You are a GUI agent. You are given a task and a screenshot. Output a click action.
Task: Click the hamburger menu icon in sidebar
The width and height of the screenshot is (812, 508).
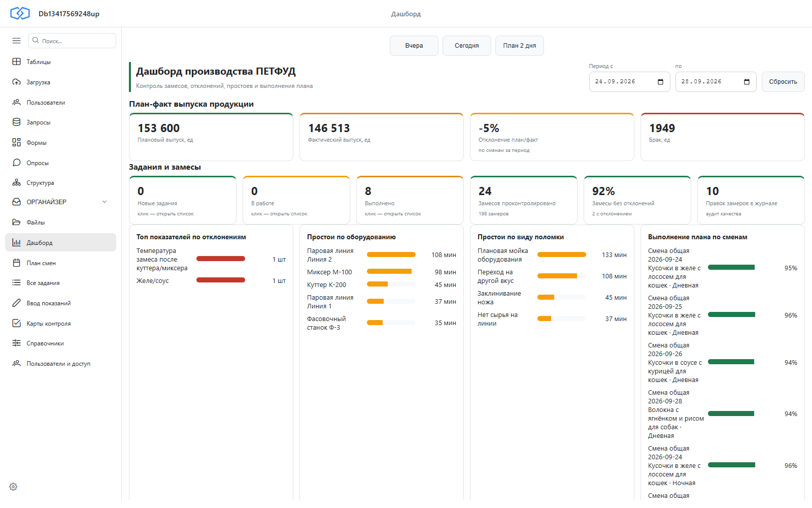pos(16,41)
